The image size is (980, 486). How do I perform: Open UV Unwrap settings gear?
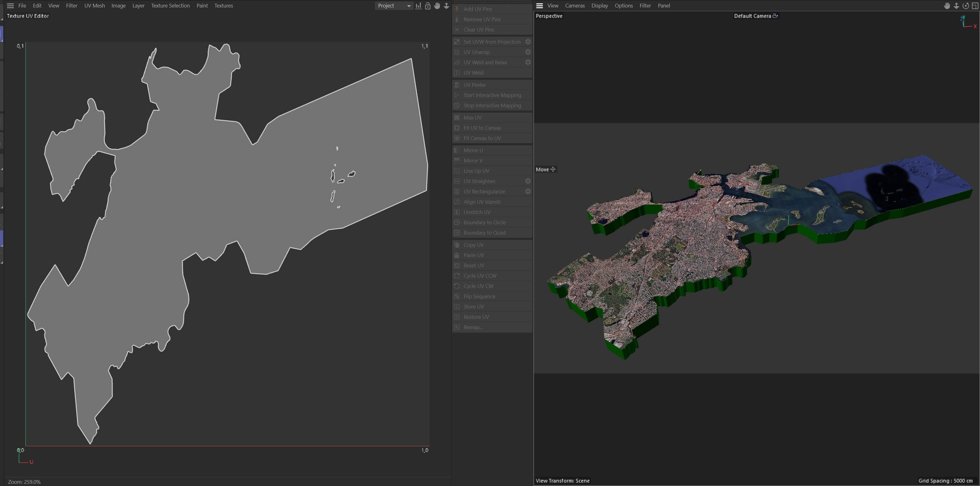(x=528, y=52)
